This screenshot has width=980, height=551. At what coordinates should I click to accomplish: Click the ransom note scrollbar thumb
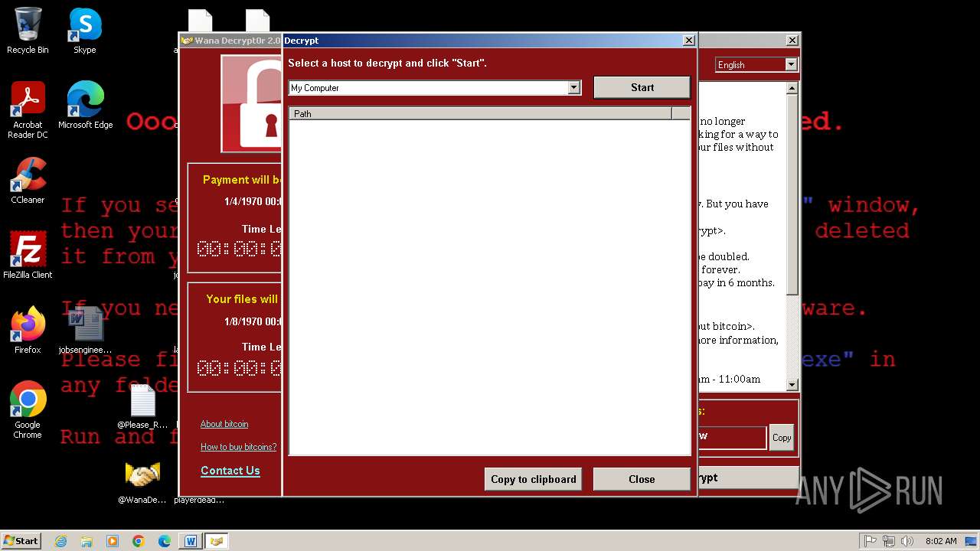point(792,195)
